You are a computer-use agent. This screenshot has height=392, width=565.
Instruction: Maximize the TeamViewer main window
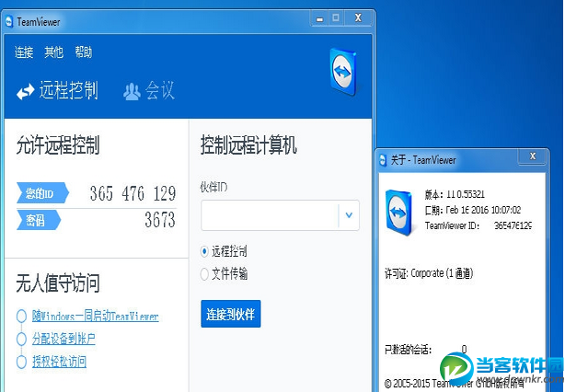pos(336,18)
